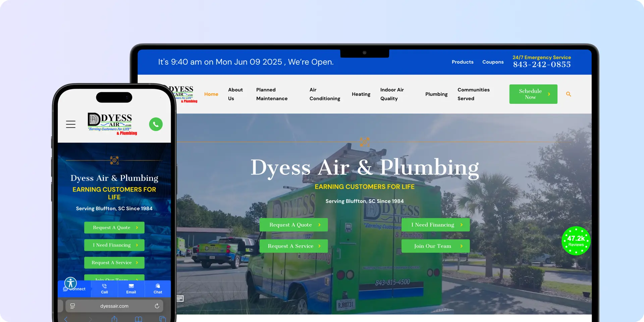Click Request A Quote on the hero banner
This screenshot has width=644, height=322.
click(293, 225)
